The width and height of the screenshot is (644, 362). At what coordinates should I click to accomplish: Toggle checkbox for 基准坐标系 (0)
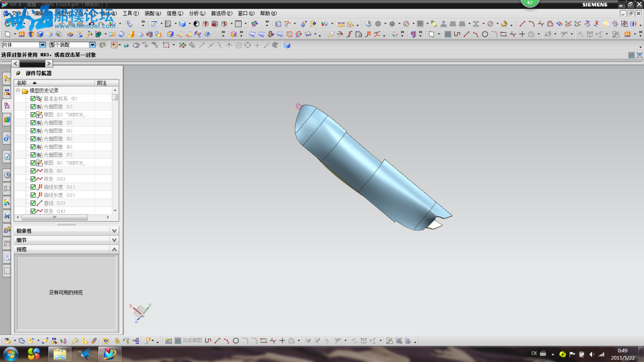tap(33, 99)
